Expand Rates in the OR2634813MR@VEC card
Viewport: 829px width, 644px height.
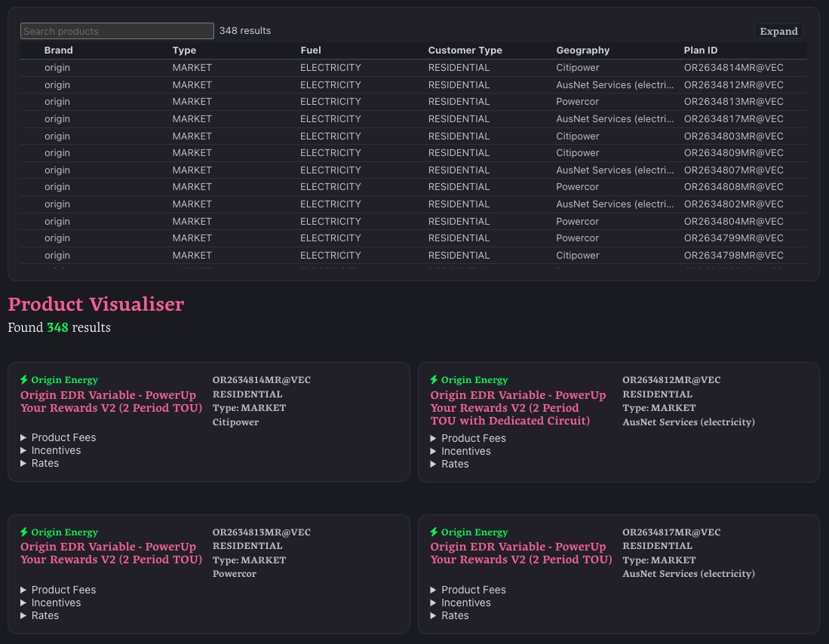pyautogui.click(x=40, y=615)
